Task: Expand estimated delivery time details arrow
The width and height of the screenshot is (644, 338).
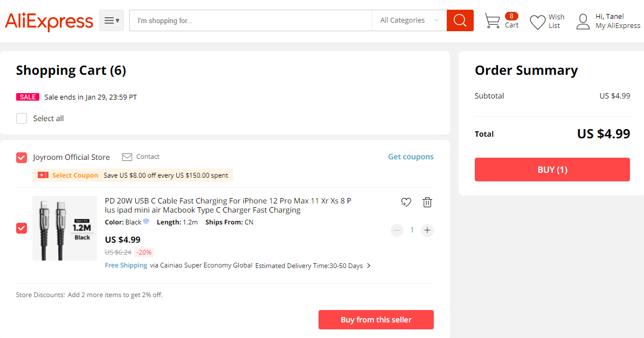Action: point(369,266)
